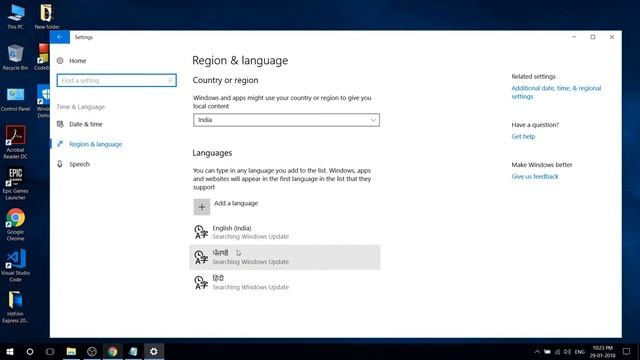Click the circular app icon after File Explorer
Image resolution: width=640 pixels, height=360 pixels.
coord(92,351)
